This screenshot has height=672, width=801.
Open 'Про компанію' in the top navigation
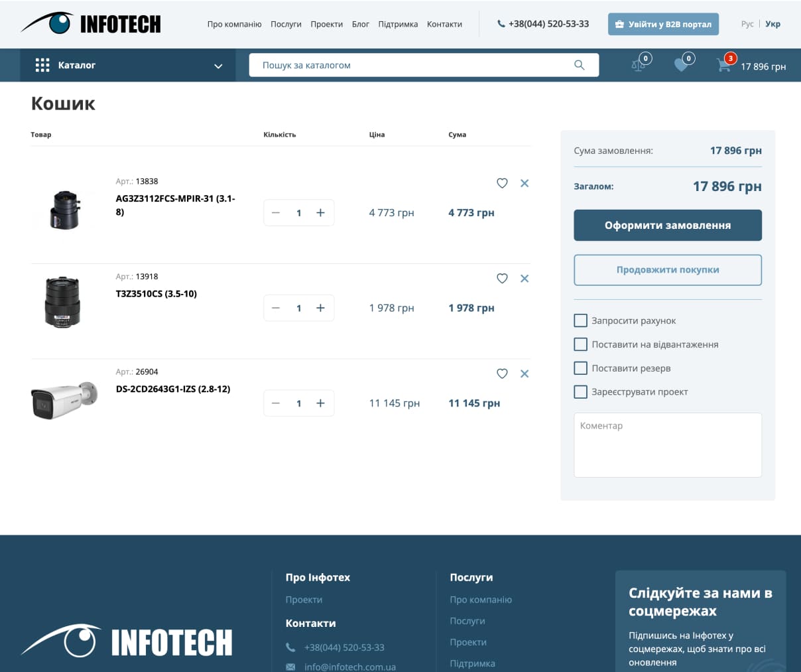(234, 25)
